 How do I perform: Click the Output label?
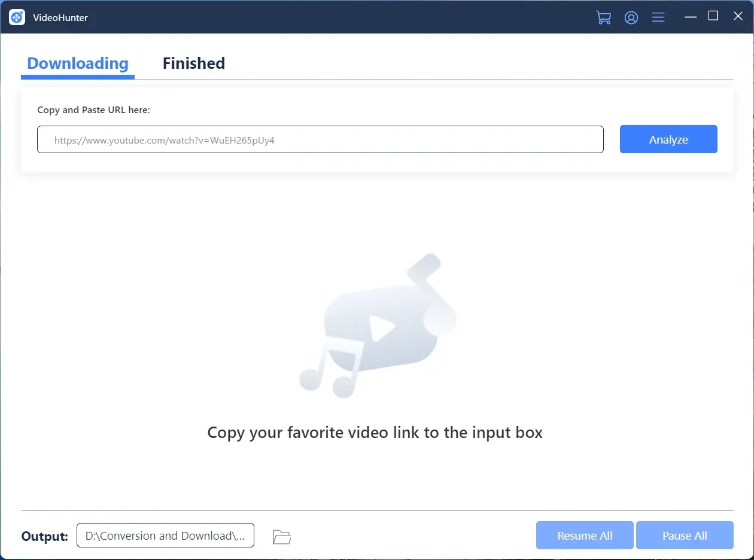click(44, 537)
